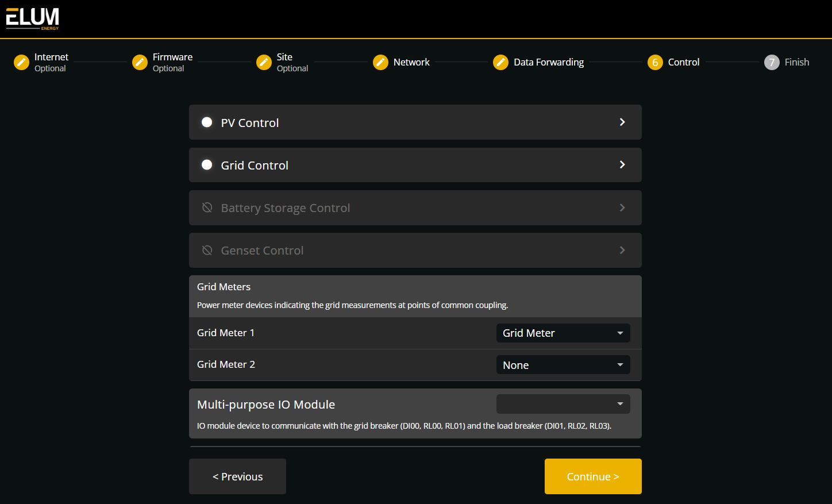Click the Network step pencil icon
This screenshot has height=504, width=832.
(380, 62)
